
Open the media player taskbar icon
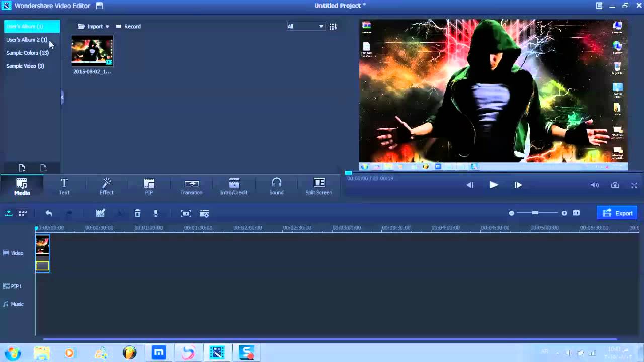pyautogui.click(x=69, y=353)
